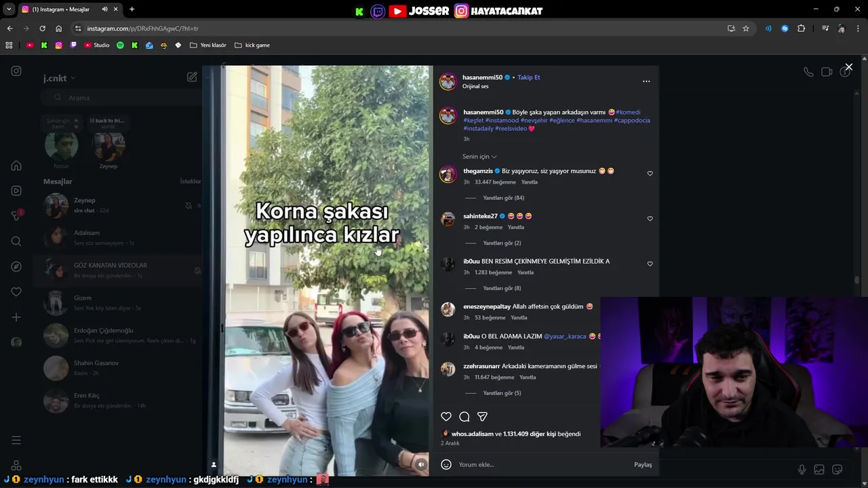This screenshot has height=488, width=868.
Task: Open the media control music icon
Action: (x=825, y=28)
